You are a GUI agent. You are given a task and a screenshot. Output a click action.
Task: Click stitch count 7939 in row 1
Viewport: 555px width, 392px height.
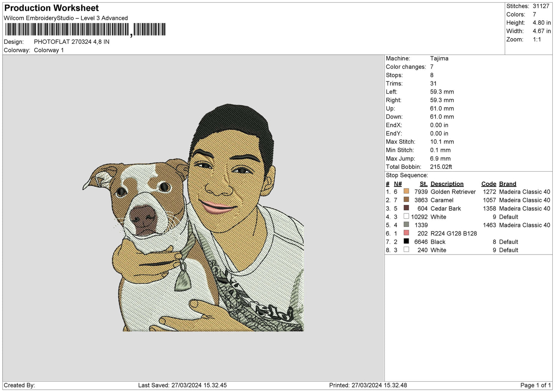pos(421,192)
